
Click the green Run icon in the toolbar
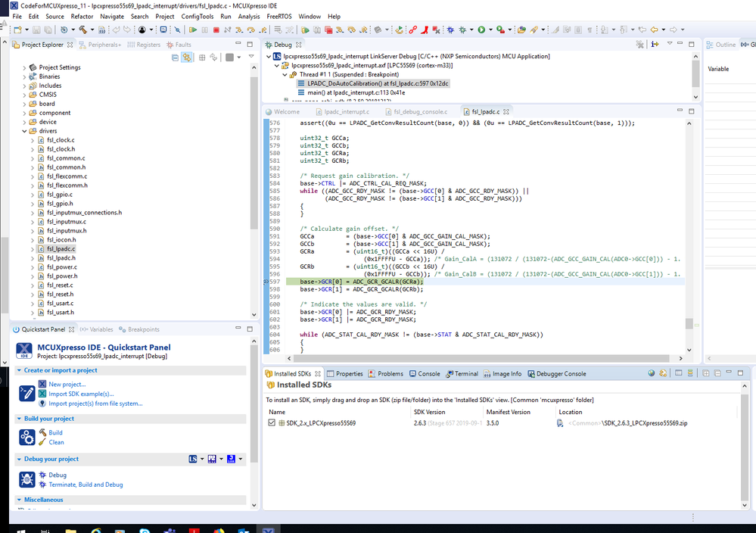coord(481,30)
